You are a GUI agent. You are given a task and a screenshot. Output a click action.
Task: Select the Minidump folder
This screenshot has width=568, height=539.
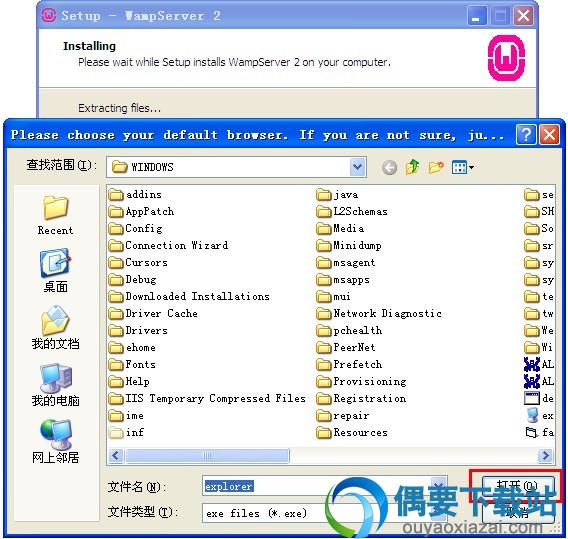pos(349,246)
